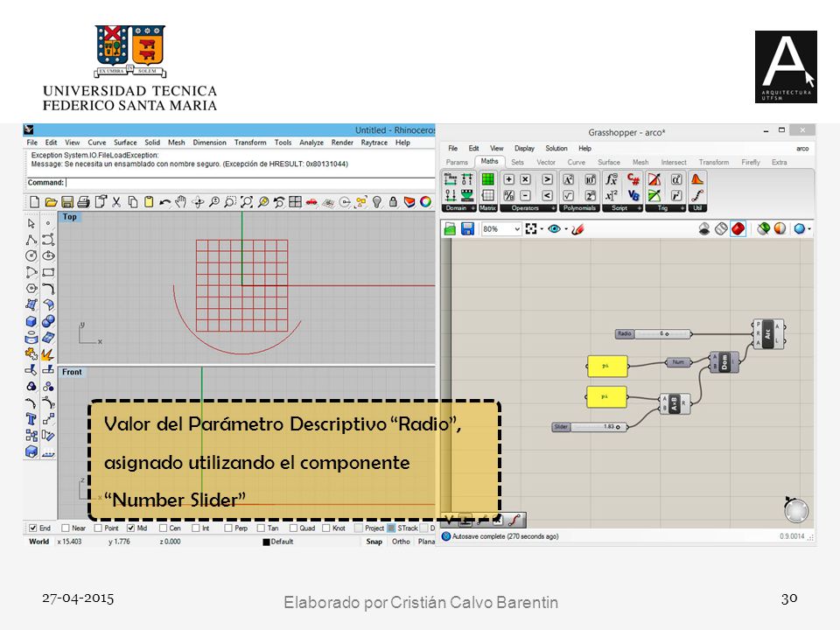Toggle the red shaded preview mode button
This screenshot has width=840, height=630.
[x=738, y=229]
